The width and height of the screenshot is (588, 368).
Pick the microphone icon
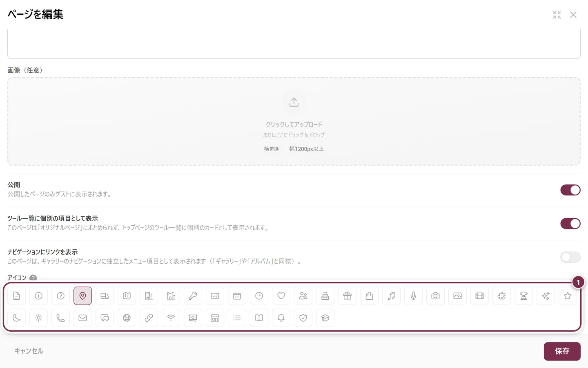point(413,296)
